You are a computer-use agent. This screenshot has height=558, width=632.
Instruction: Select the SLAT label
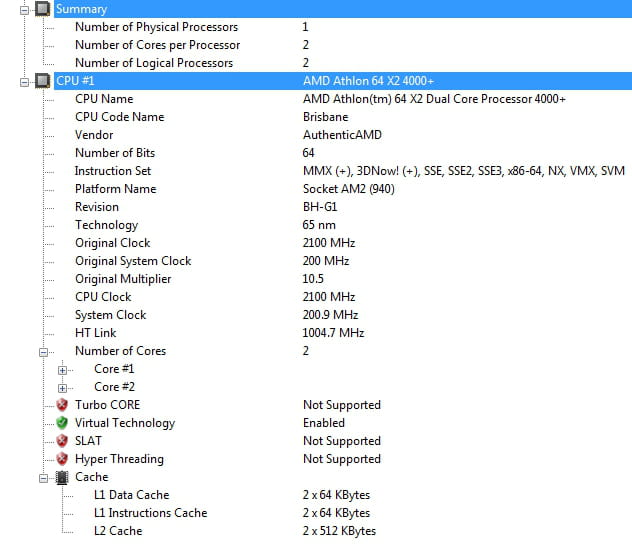click(x=88, y=441)
